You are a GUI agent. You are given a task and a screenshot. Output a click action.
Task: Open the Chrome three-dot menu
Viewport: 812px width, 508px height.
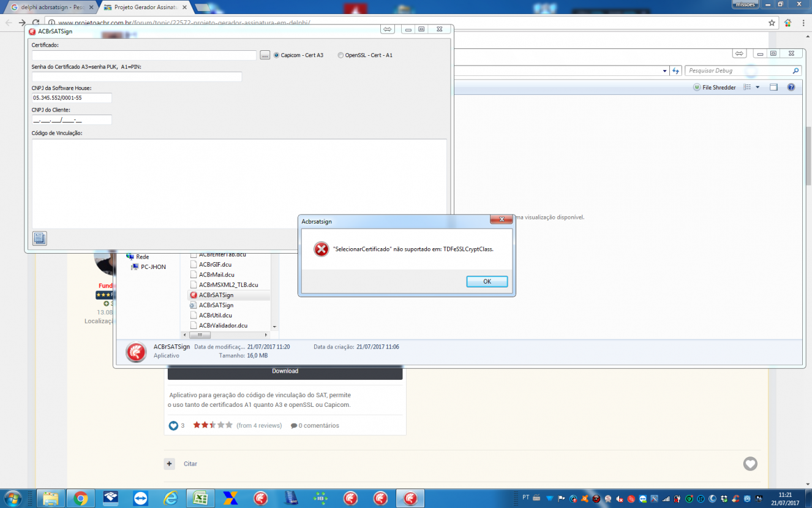803,23
